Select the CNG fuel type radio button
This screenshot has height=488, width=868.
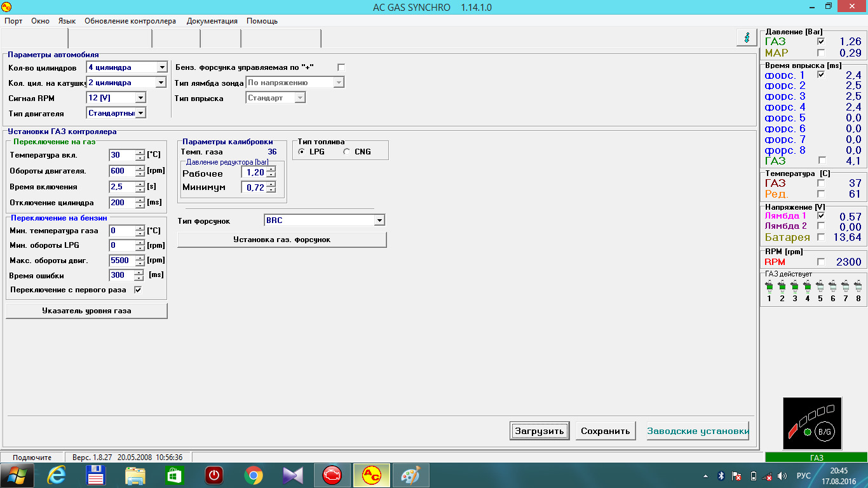346,152
